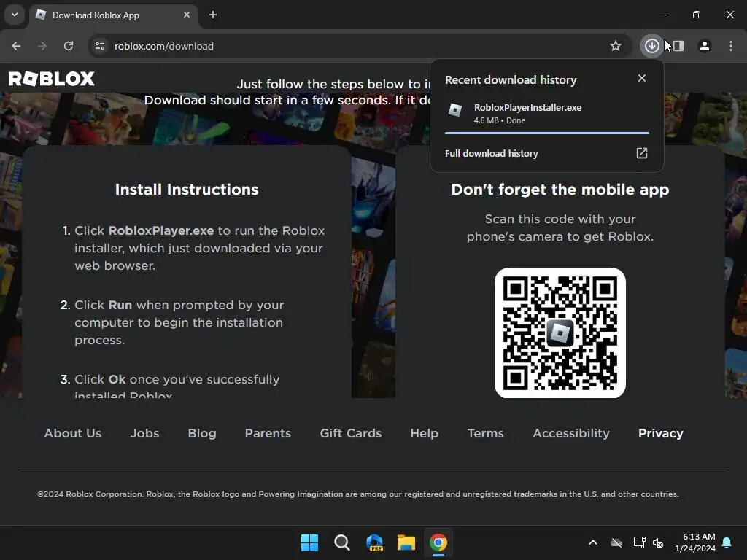Open Windows taskbar search
This screenshot has height=560, width=747.
coord(342,542)
